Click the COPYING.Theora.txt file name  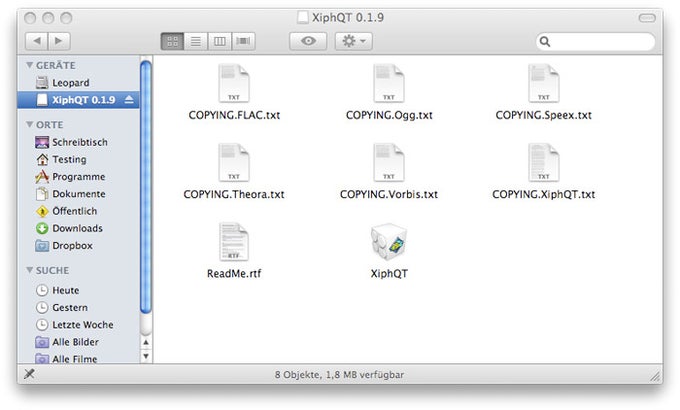pos(234,194)
